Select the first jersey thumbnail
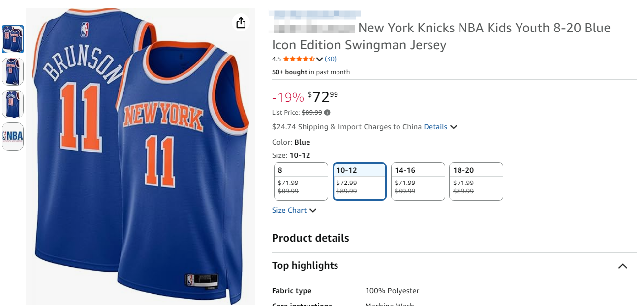Viewport: 644px width, 306px height. (x=13, y=39)
